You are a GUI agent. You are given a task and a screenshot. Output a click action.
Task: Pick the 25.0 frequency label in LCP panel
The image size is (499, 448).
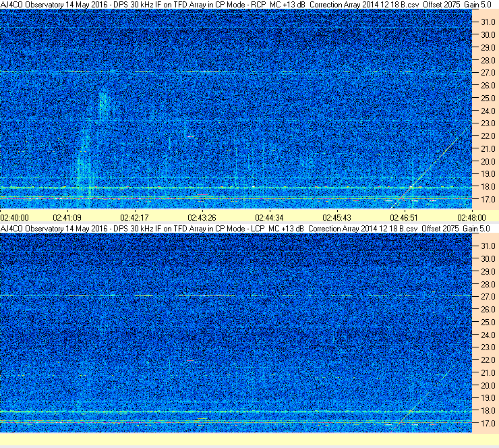pos(488,323)
